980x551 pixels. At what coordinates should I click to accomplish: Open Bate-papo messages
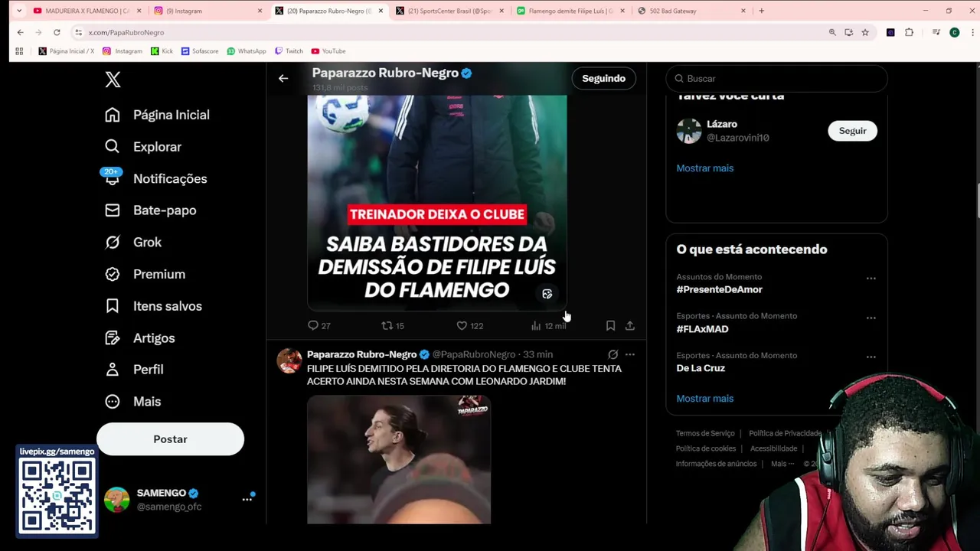click(150, 210)
